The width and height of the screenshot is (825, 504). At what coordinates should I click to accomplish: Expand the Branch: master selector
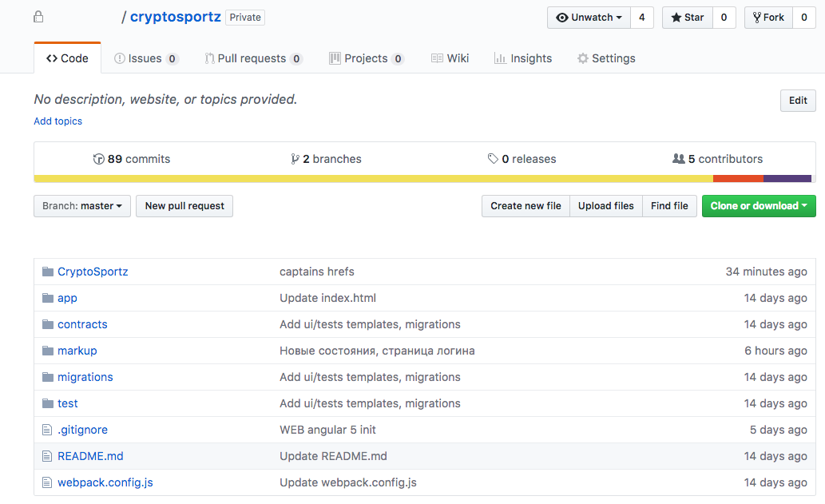tap(81, 206)
